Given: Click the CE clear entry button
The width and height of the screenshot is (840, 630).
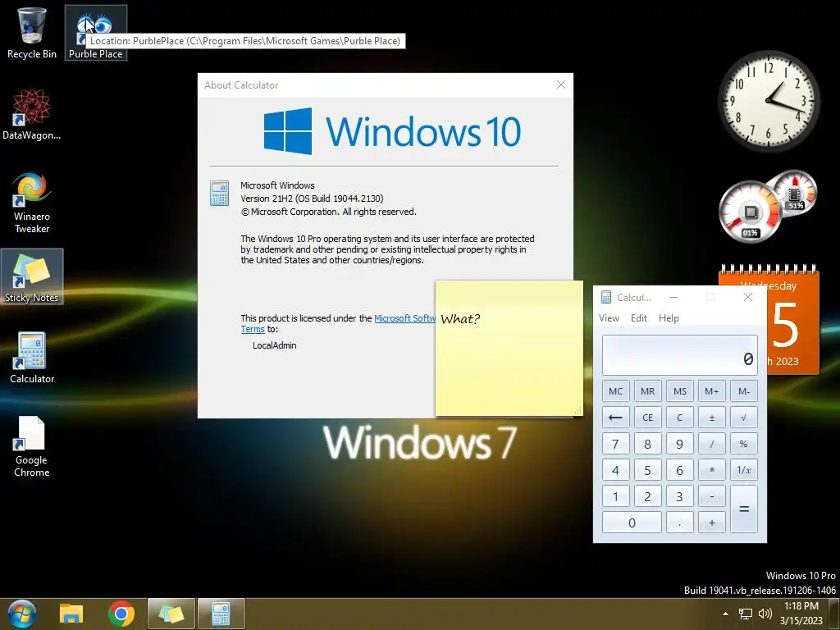Looking at the screenshot, I should [x=648, y=418].
